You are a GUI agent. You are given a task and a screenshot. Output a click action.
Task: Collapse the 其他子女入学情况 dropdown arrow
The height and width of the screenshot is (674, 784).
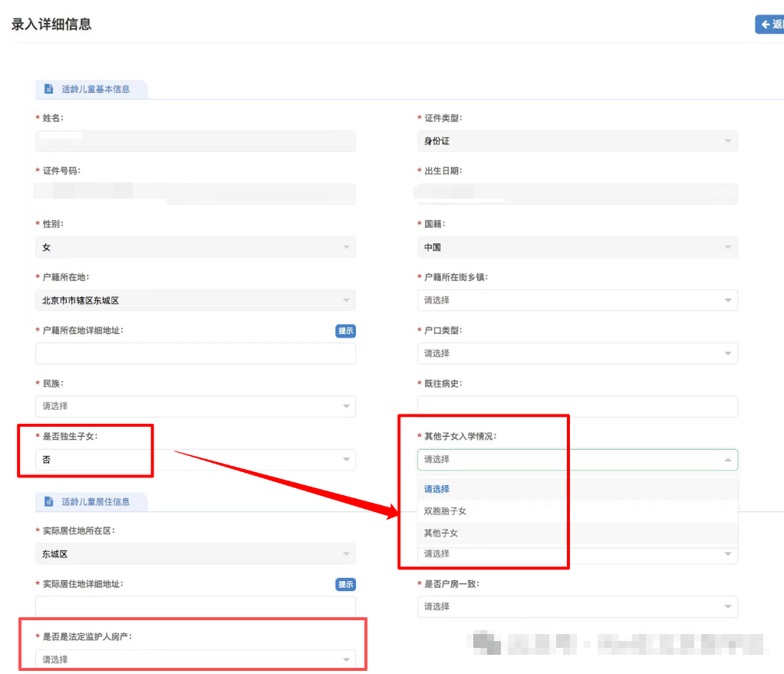pos(727,460)
